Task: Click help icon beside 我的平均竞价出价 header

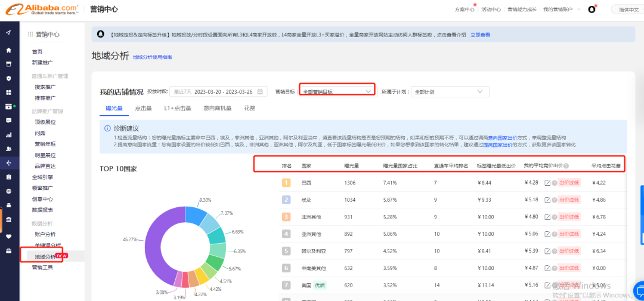Action: [x=566, y=165]
